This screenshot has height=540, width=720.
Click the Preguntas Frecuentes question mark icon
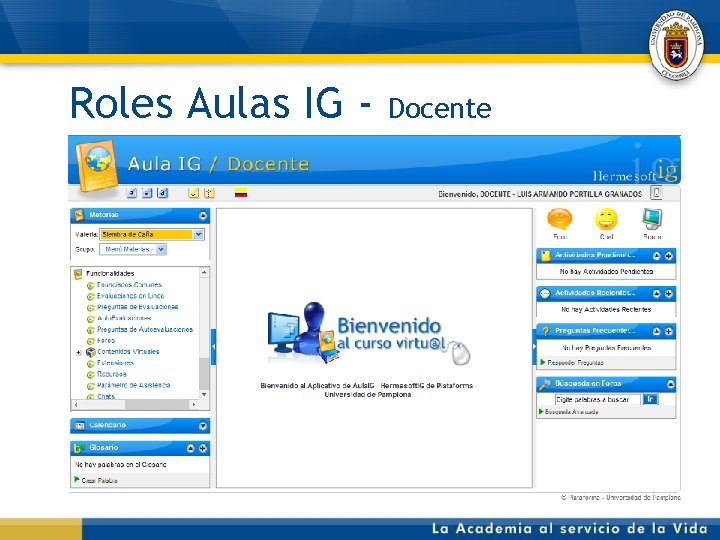[x=545, y=331]
